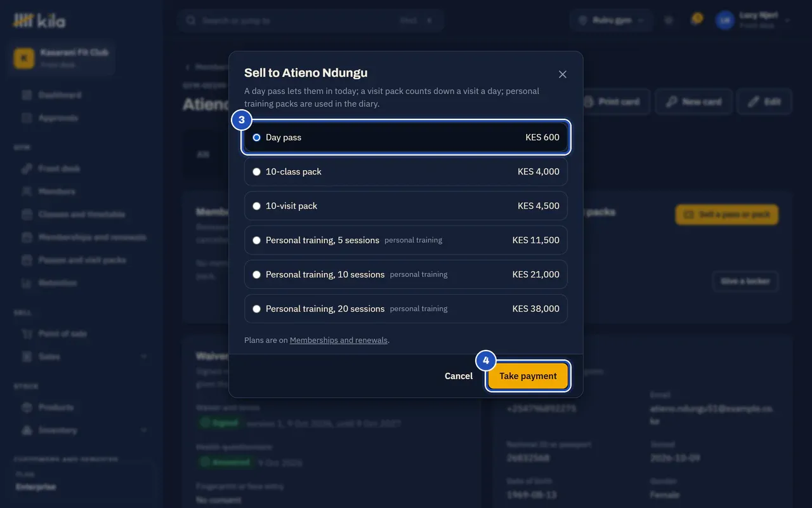Screen dimensions: 812x508
Task: Open Classes and timetable in sidebar
Action: [82, 215]
